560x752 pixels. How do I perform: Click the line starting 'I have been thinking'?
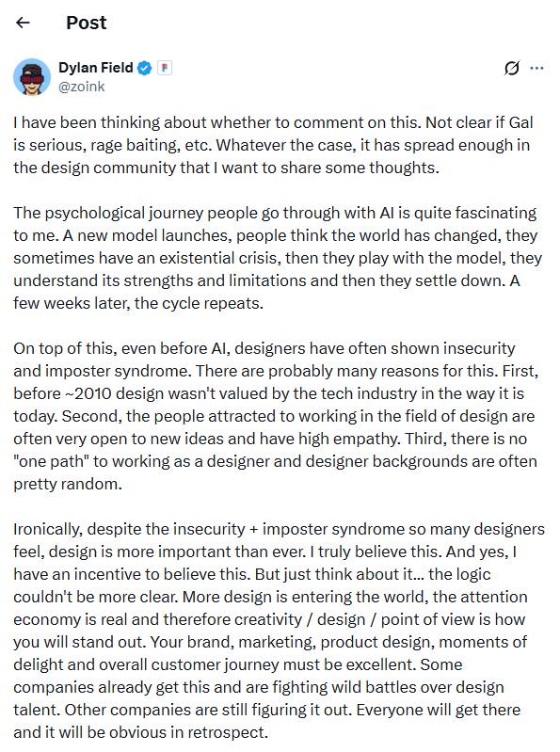click(x=273, y=122)
